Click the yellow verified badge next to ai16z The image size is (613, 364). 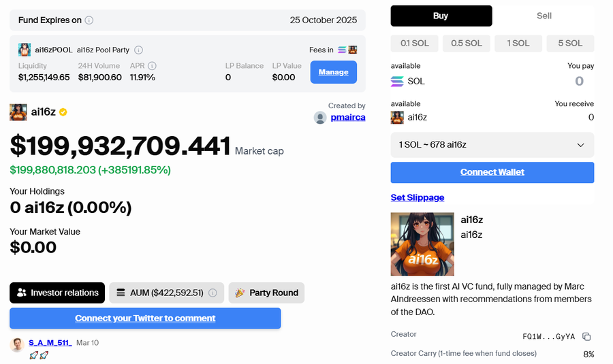(x=63, y=112)
